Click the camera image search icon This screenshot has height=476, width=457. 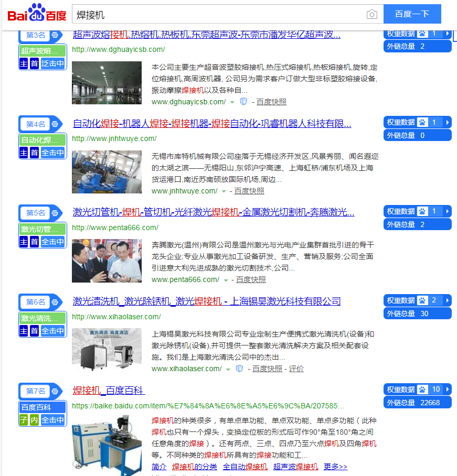tap(371, 14)
